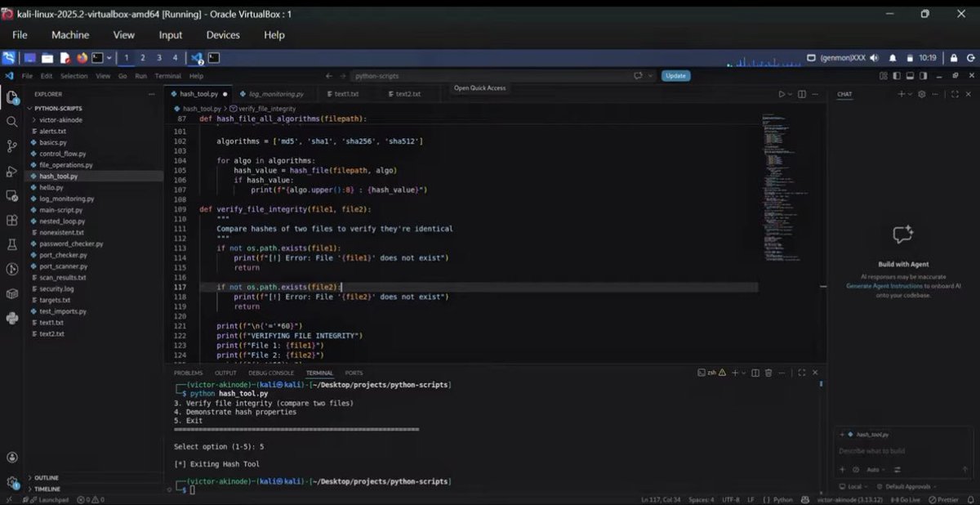Open the Devices menu in VirtualBox
Viewport: 980px width, 505px height.
tap(222, 34)
